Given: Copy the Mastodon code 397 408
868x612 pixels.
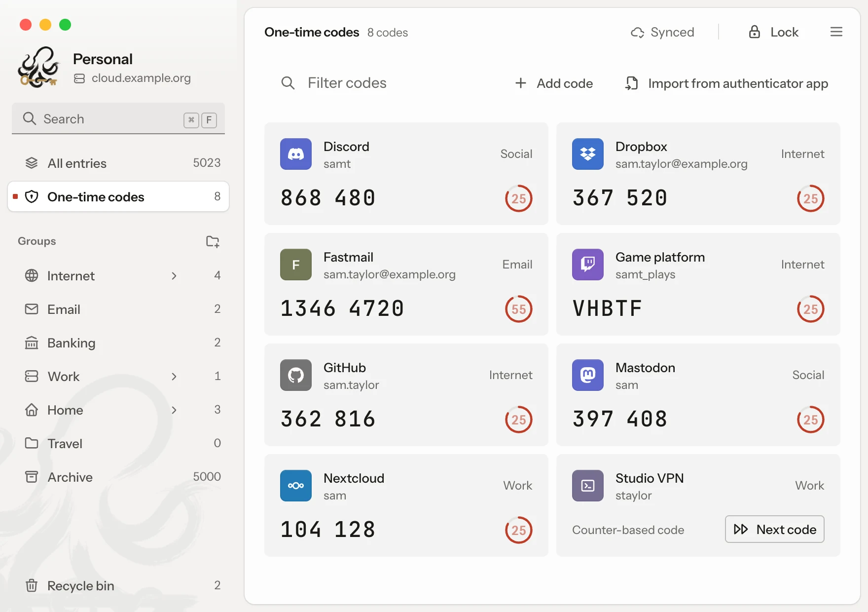Looking at the screenshot, I should click(x=620, y=420).
